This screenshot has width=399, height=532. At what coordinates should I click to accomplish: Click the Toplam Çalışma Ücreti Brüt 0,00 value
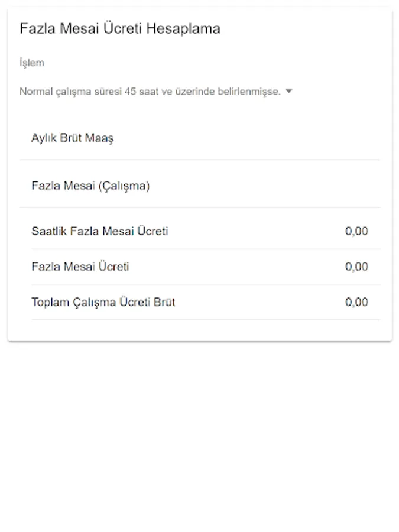356,302
